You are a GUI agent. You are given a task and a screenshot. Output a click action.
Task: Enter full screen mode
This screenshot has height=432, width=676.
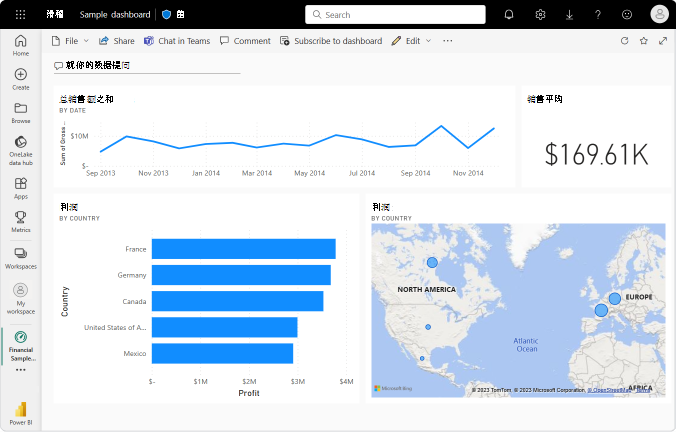coord(663,41)
